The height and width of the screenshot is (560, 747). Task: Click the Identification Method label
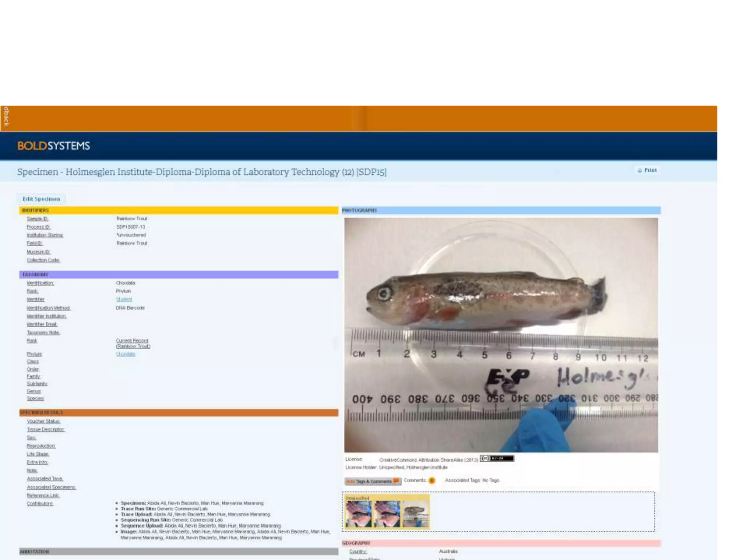tap(48, 308)
